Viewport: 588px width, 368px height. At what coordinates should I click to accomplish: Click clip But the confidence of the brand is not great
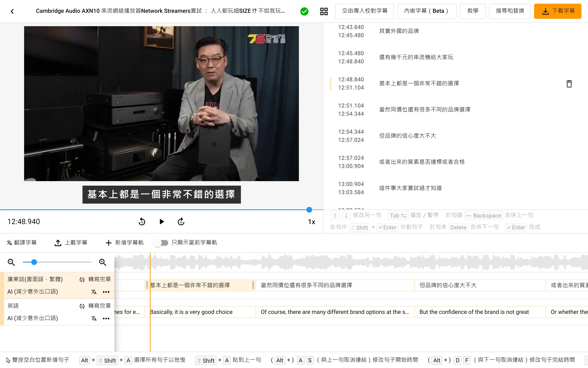point(480,312)
